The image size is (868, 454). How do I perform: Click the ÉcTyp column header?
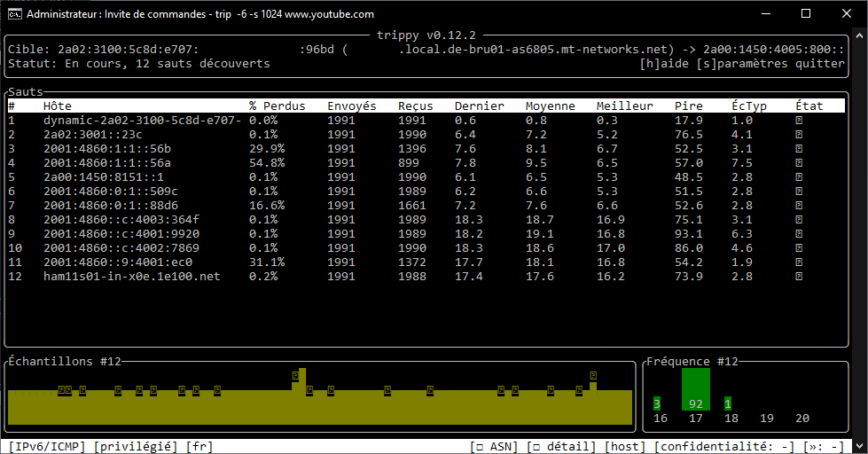pyautogui.click(x=749, y=106)
